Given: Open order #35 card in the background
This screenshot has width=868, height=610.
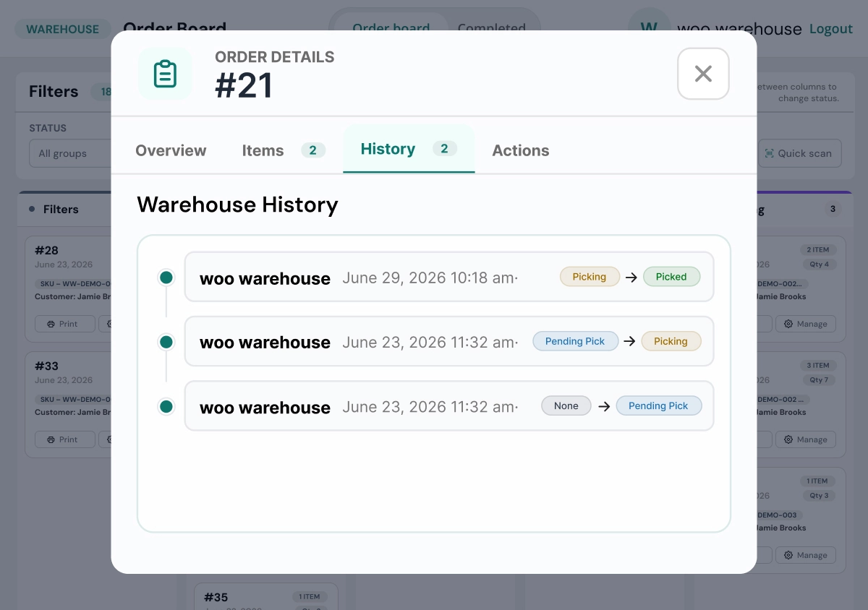Looking at the screenshot, I should 265,596.
